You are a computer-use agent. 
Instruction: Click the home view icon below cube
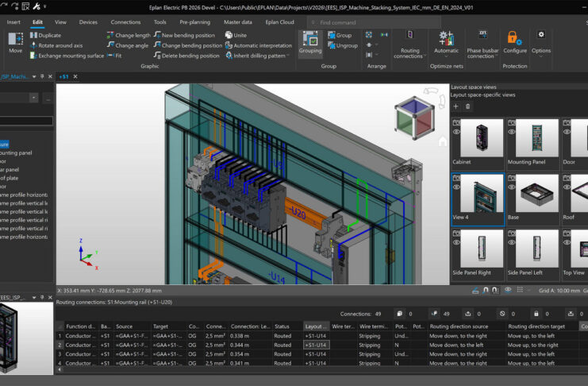pyautogui.click(x=442, y=142)
